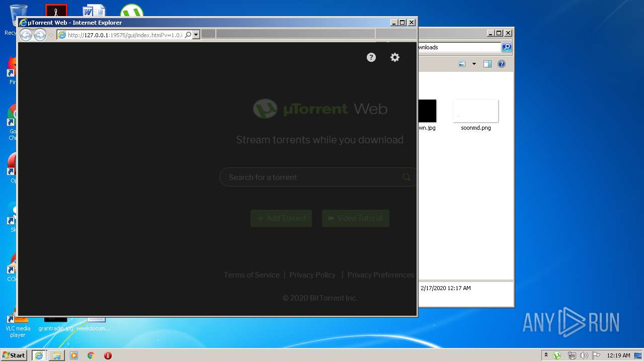Click the search button in Explorer window
644x362 pixels.
(x=507, y=47)
